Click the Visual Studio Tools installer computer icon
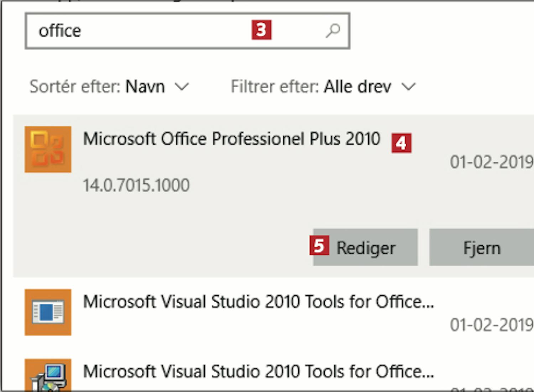This screenshot has width=534, height=392. [48, 375]
